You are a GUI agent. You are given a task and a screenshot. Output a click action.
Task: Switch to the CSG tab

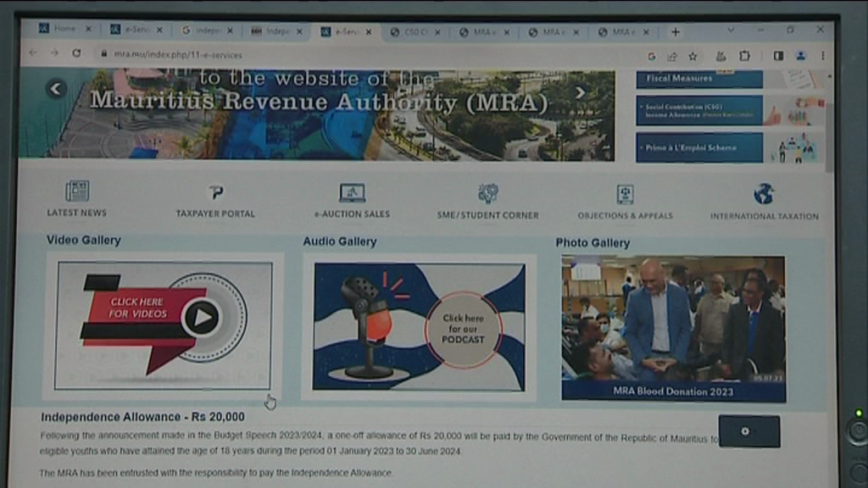415,32
